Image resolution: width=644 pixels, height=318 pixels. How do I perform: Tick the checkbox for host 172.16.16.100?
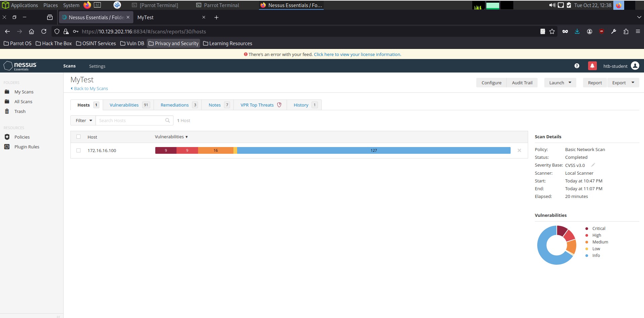pyautogui.click(x=78, y=150)
